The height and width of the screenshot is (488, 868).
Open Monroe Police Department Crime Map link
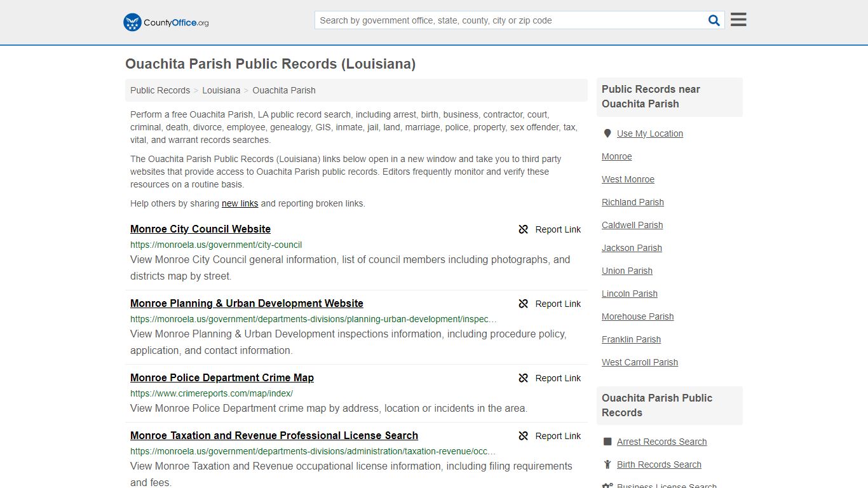point(222,377)
